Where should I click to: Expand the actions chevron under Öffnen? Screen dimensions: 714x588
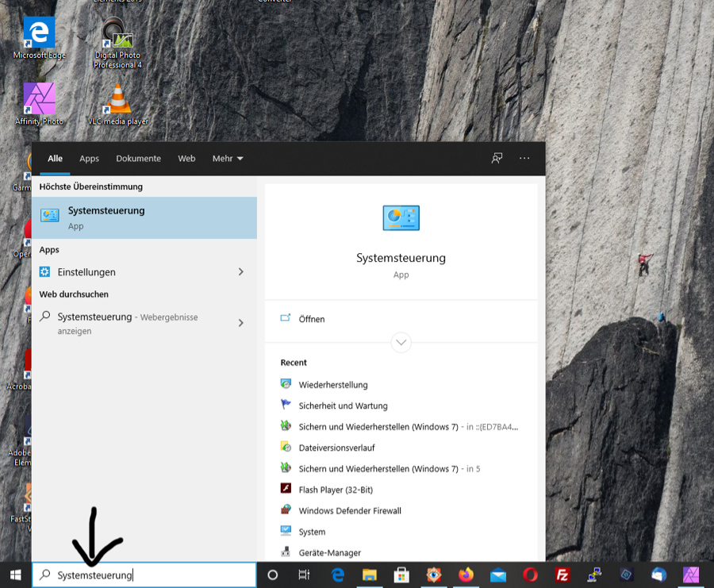point(401,343)
